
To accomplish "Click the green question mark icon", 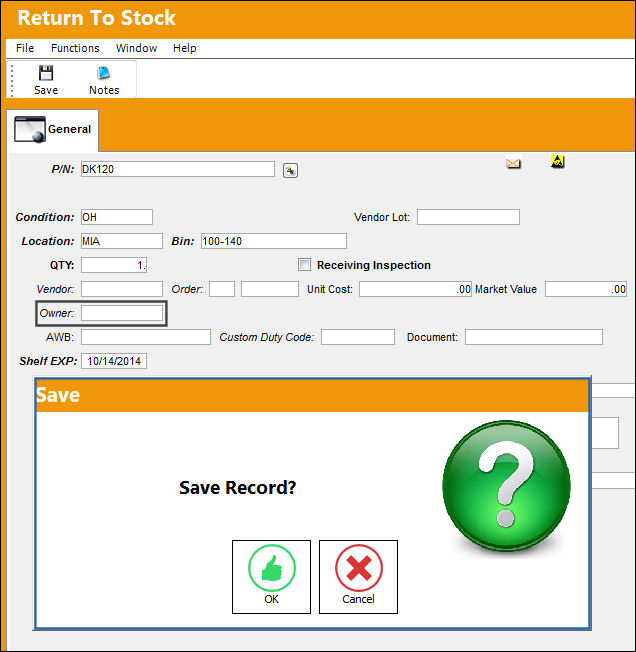I will (x=506, y=486).
